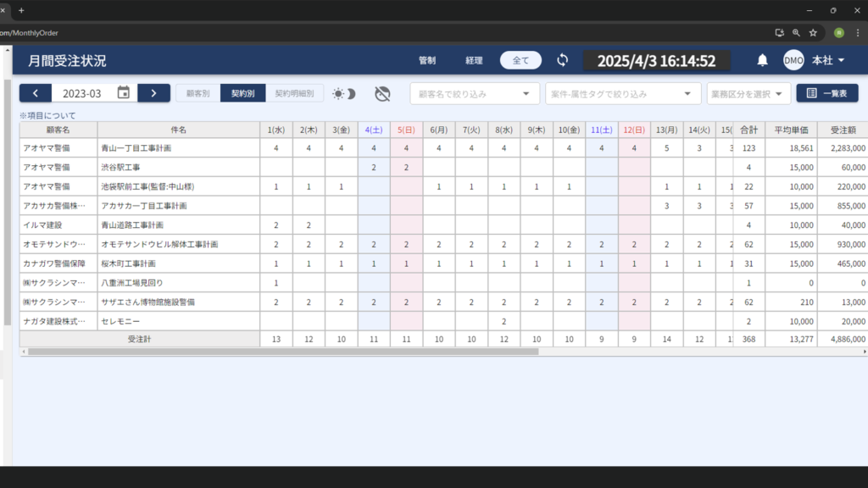Click customer イルマ建設
Screen dimensions: 868x488
42,225
